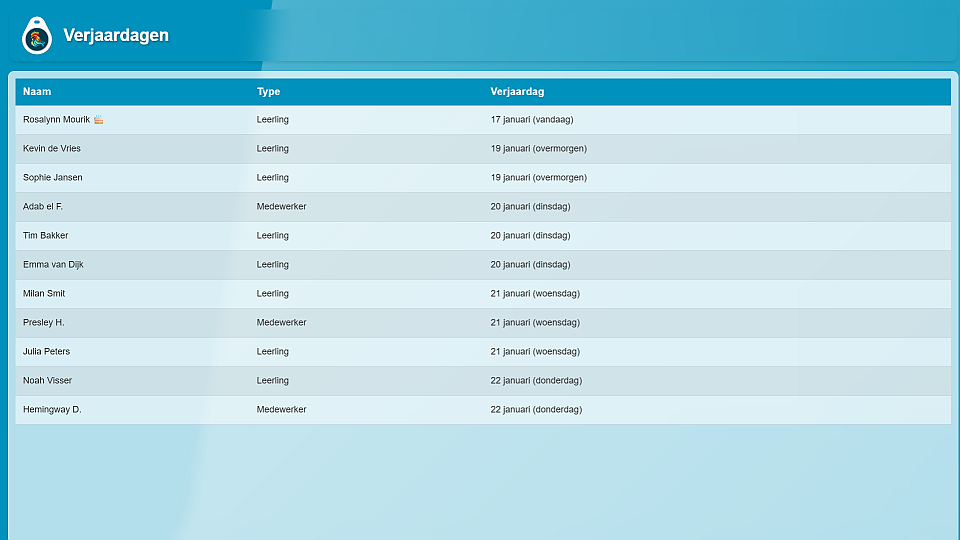This screenshot has height=540, width=960.
Task: Click the birthday cake icon next to Rosalynn Mourik
Action: click(x=99, y=120)
